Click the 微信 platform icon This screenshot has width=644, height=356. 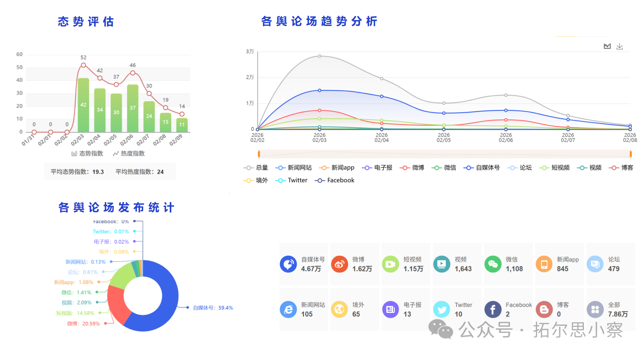493,264
